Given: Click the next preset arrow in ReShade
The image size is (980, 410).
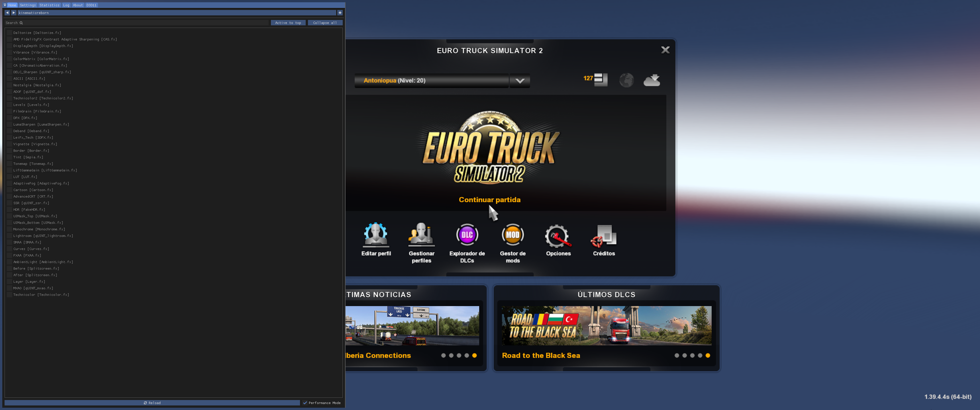Looking at the screenshot, I should (x=14, y=13).
